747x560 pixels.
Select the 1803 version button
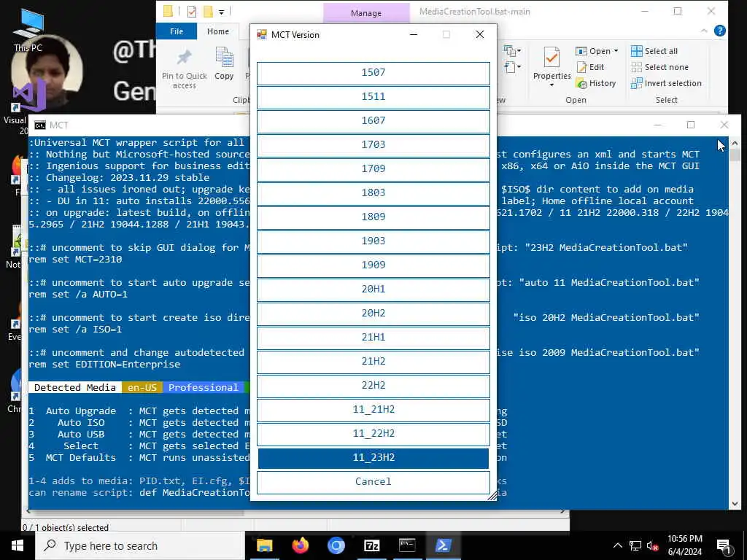click(x=373, y=193)
